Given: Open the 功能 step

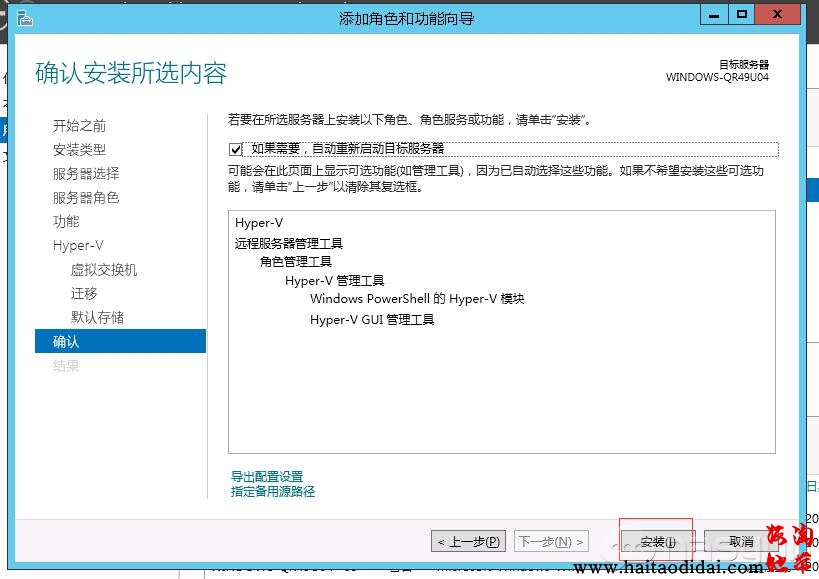Looking at the screenshot, I should (66, 222).
